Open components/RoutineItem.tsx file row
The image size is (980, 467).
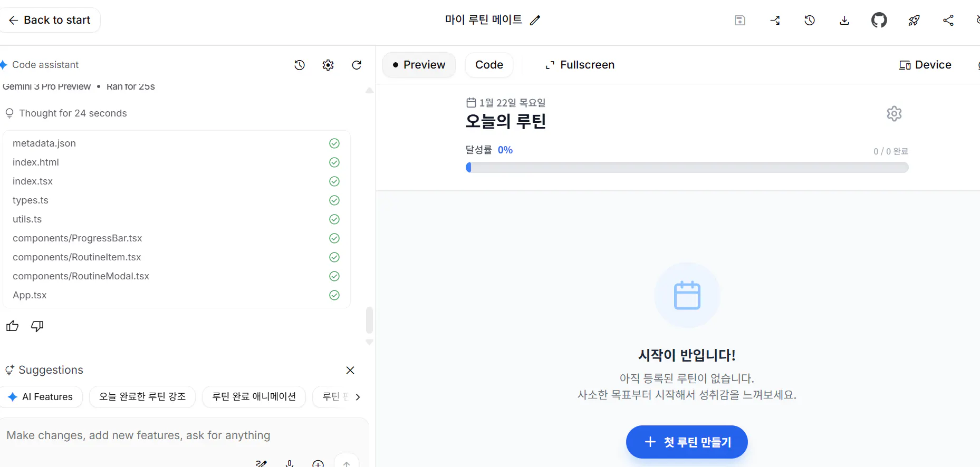point(176,257)
